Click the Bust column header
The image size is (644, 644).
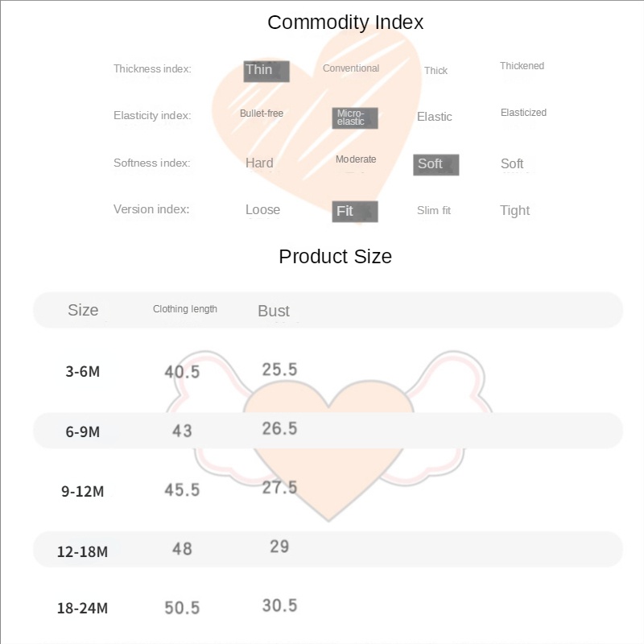[x=274, y=311]
